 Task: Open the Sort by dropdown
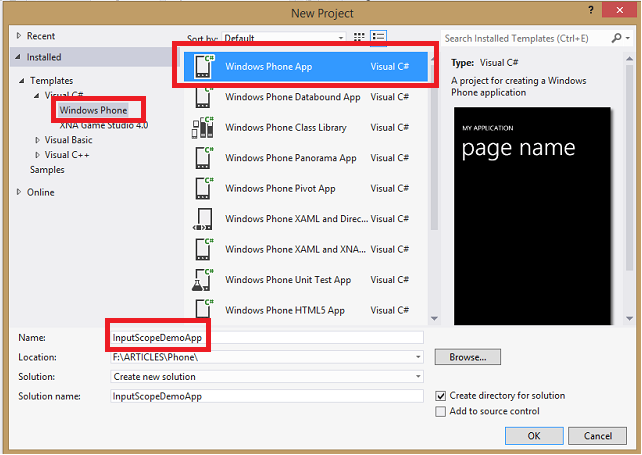point(284,38)
